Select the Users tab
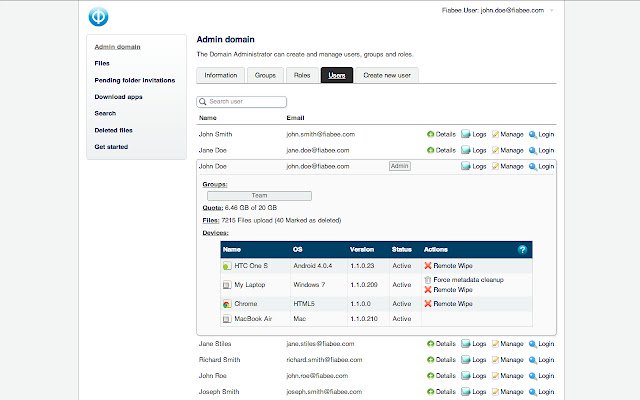Screen dimensions: 640x400 click(x=337, y=76)
